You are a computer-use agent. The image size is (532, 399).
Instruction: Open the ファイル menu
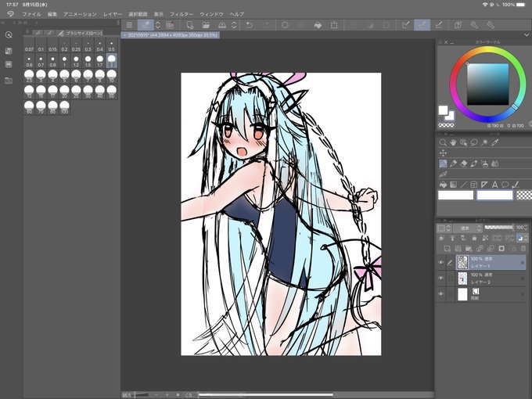(31, 14)
